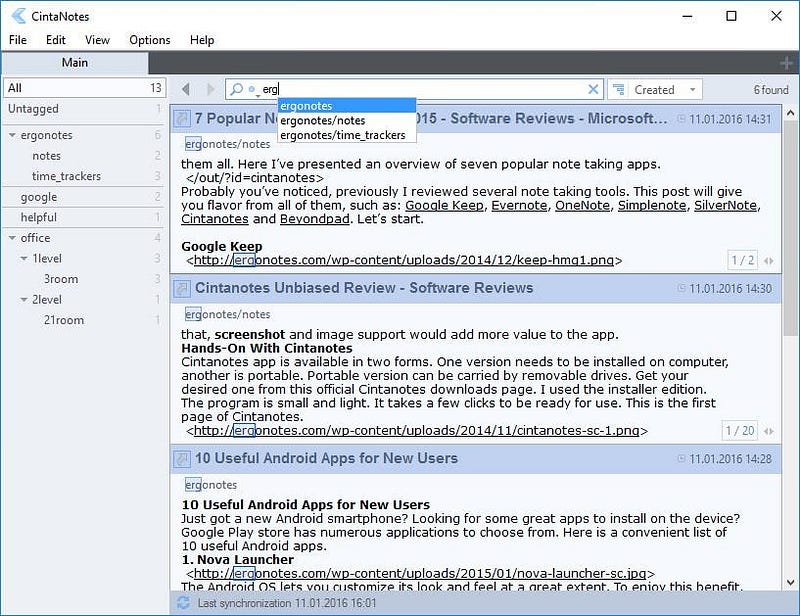
Task: Collapse the ergonotes tag tree
Action: [12, 135]
